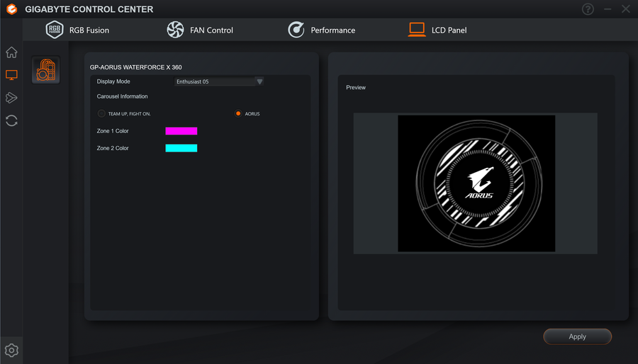Click the orange Gigabyte logo icon

click(11, 9)
